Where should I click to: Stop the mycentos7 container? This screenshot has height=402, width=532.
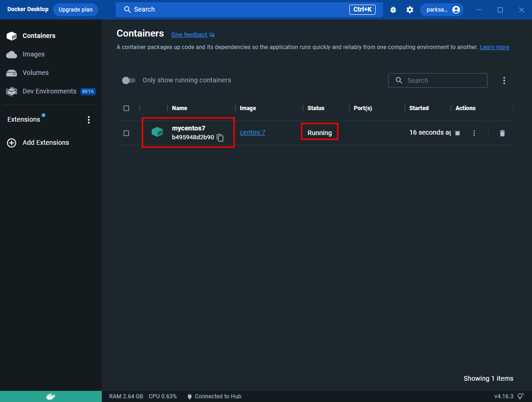tap(458, 133)
